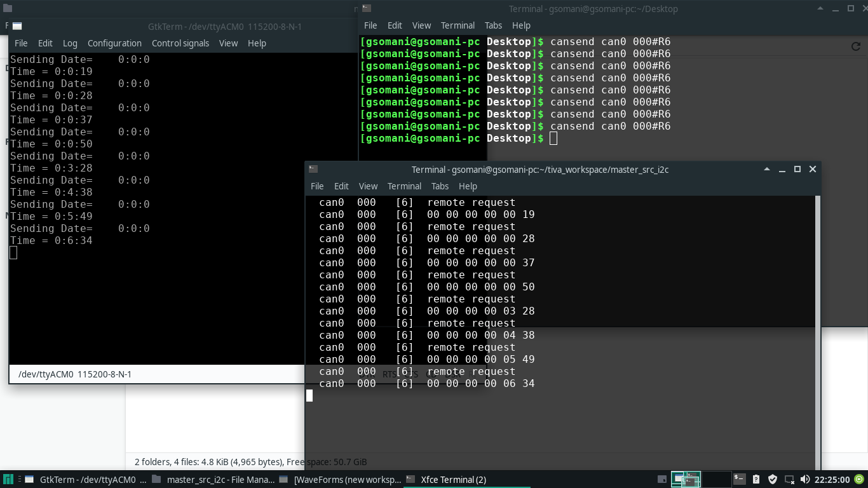Switch to the second empty workspace
This screenshot has width=868, height=488.
(716, 479)
